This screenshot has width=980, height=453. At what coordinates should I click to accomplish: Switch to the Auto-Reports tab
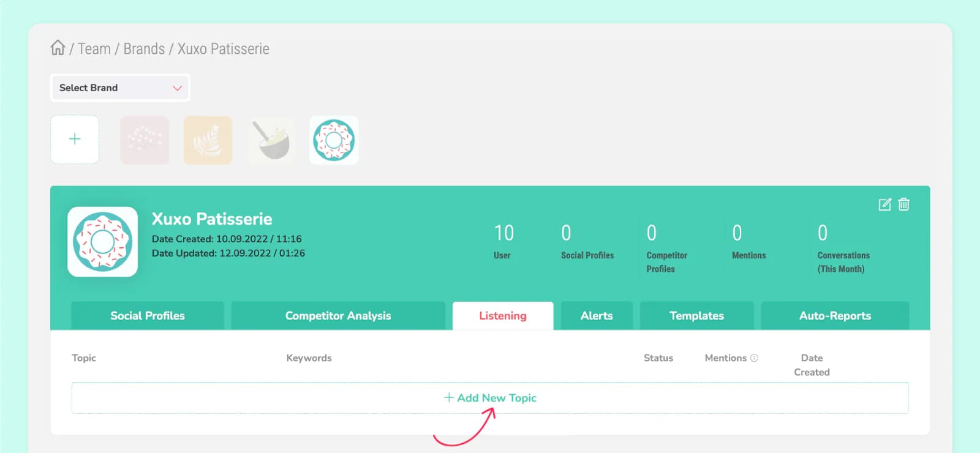coord(835,316)
